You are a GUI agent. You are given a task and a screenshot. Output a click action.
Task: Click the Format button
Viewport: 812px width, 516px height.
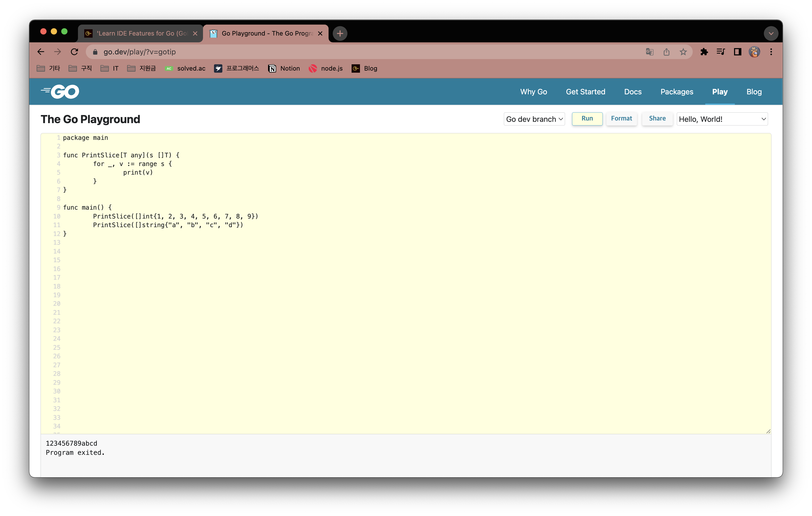click(x=621, y=119)
